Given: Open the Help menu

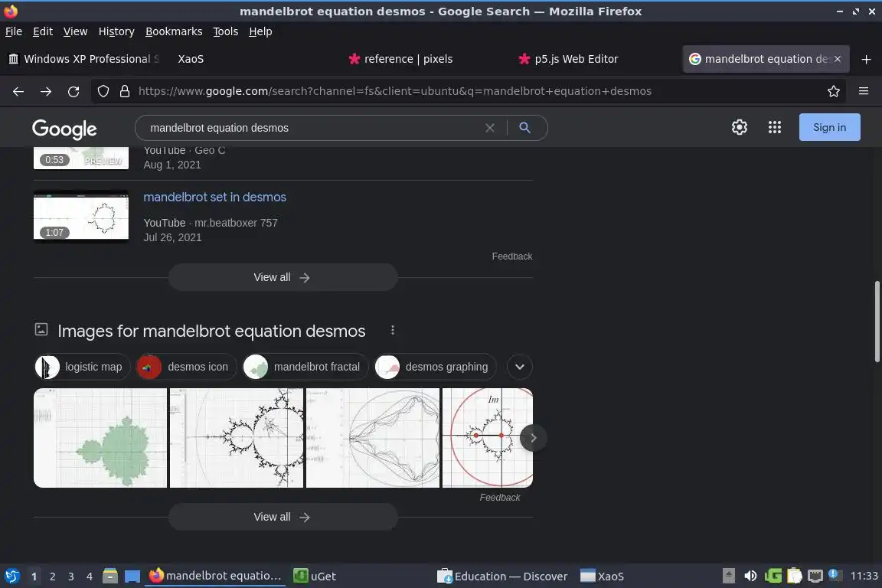Looking at the screenshot, I should click(x=260, y=31).
